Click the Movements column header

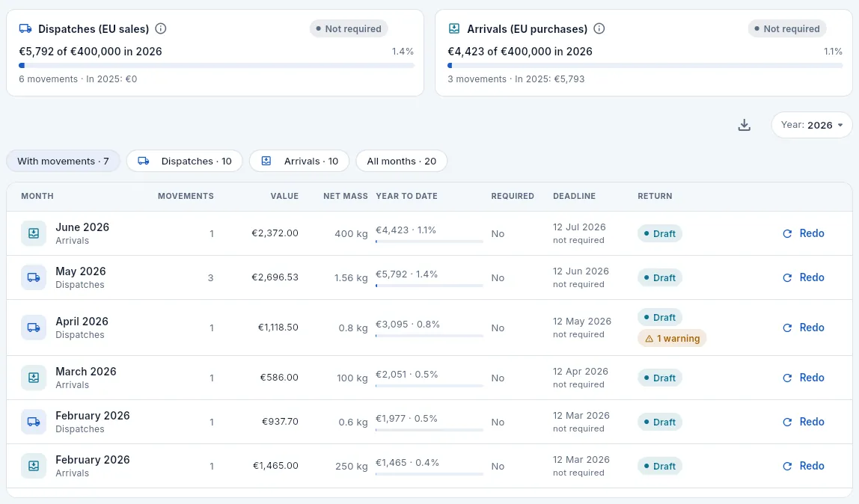pyautogui.click(x=186, y=196)
